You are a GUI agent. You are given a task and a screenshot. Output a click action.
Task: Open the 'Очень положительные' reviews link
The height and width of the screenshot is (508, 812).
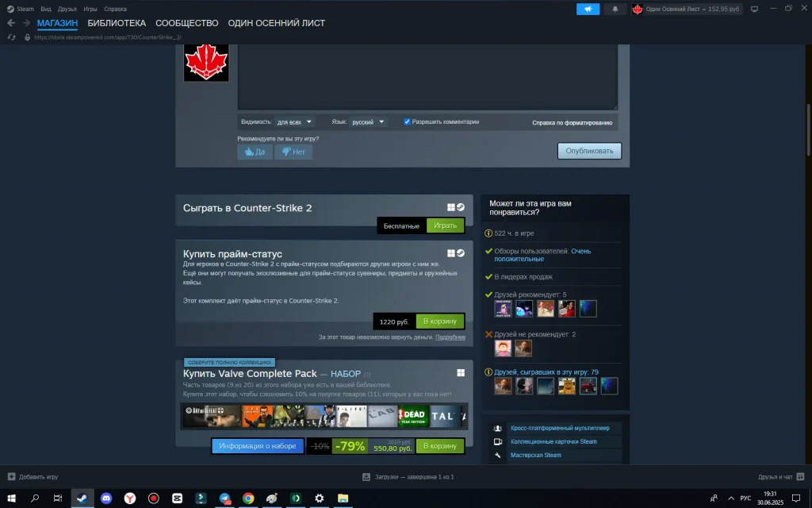(x=542, y=255)
